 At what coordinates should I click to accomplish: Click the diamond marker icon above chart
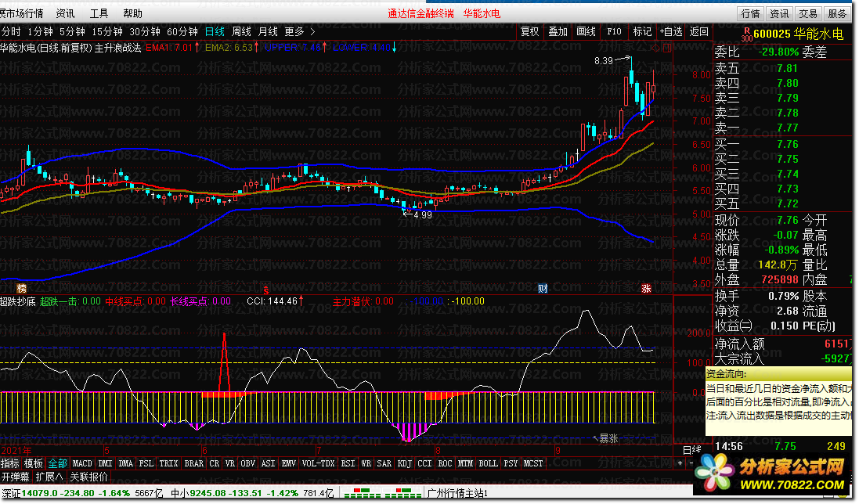(655, 49)
